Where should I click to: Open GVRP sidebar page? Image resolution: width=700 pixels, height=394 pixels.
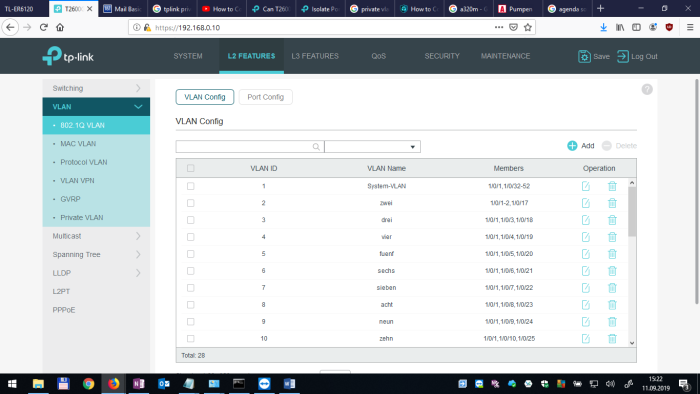[70, 199]
